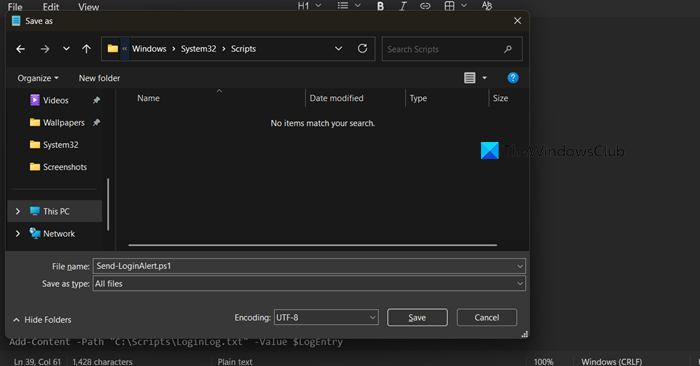Select Scripts in the address path
Image resolution: width=700 pixels, height=366 pixels.
(x=243, y=49)
